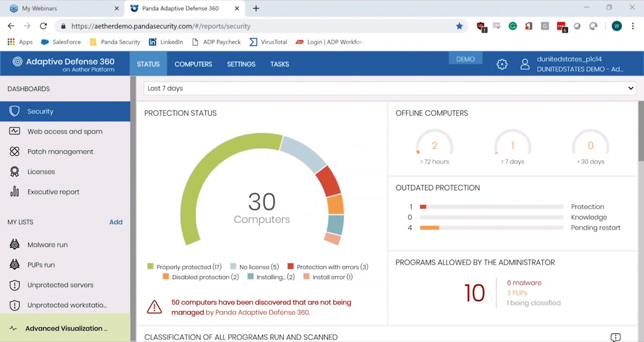
Task: Open SalesForce bookmark
Action: 61,42
